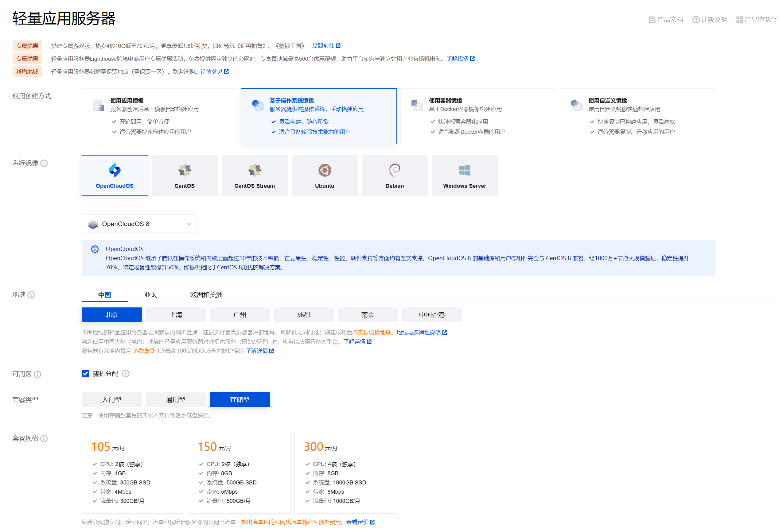Choose the Windows Server icon

click(x=465, y=171)
